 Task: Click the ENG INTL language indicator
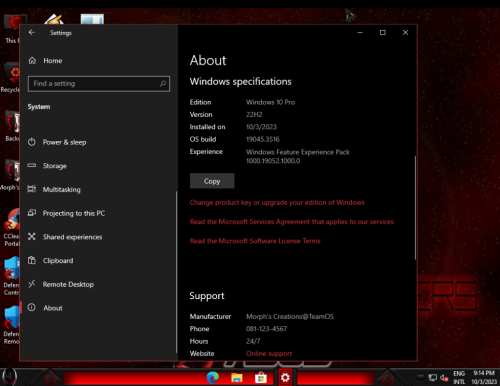point(459,378)
